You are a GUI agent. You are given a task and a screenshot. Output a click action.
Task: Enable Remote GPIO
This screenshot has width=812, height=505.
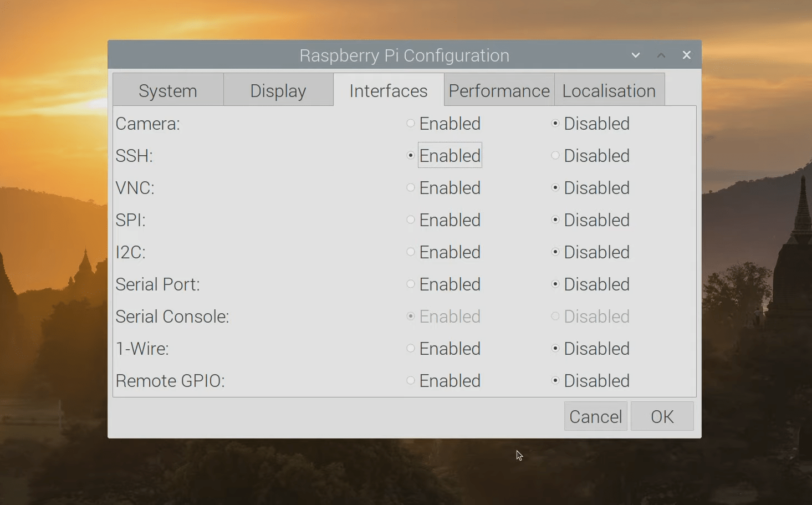(443, 381)
